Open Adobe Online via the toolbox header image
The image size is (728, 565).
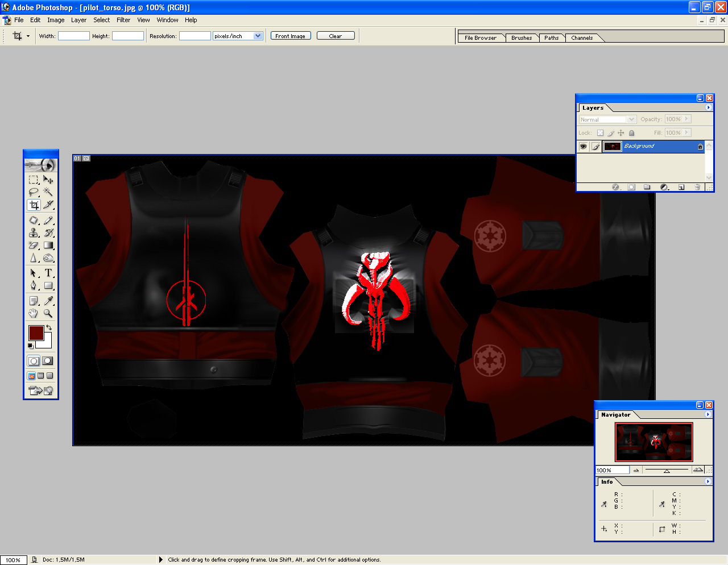coord(40,165)
